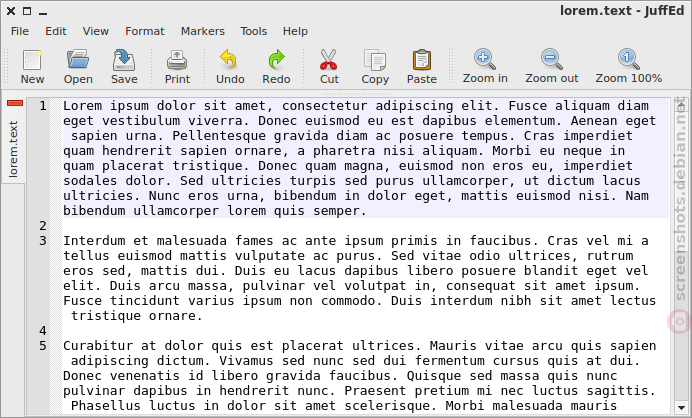692x418 pixels.
Task: Click 'bibendum ullamcorper lorem quis semper.' line
Action: tap(215, 211)
